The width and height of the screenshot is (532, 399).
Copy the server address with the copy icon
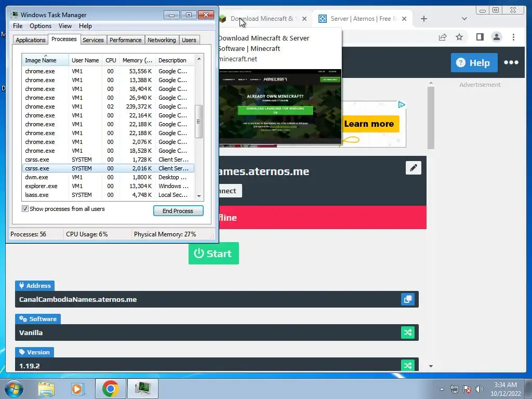point(408,299)
